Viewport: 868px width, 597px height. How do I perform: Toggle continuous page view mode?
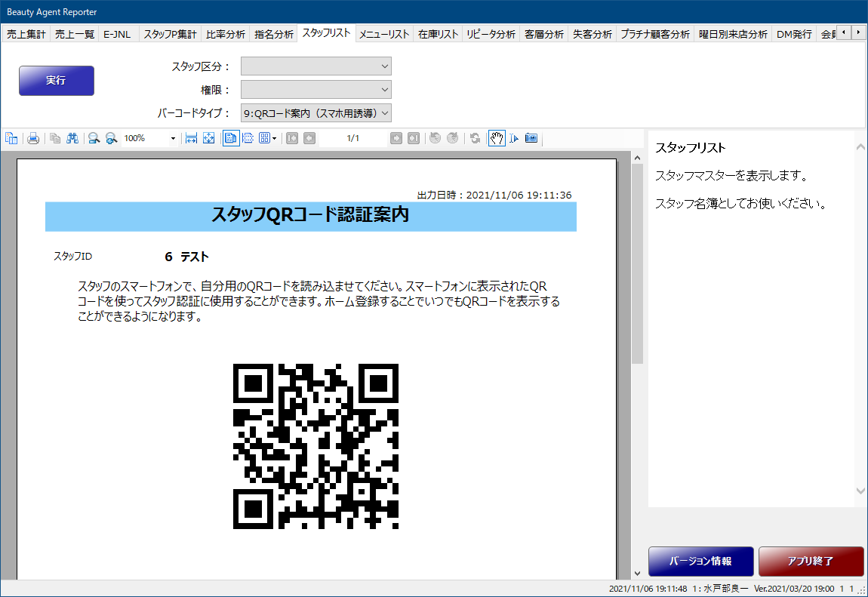[248, 138]
